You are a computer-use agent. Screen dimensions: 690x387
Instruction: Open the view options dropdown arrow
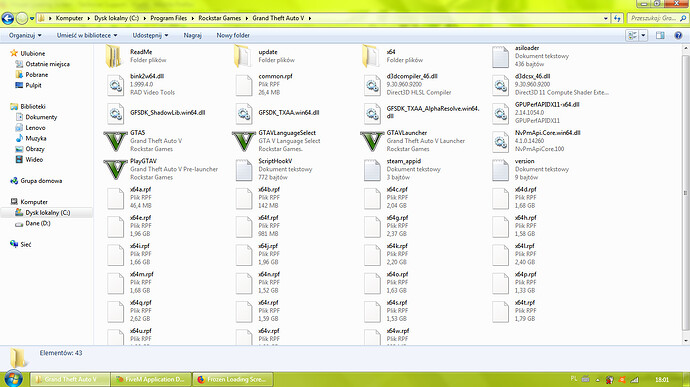643,35
